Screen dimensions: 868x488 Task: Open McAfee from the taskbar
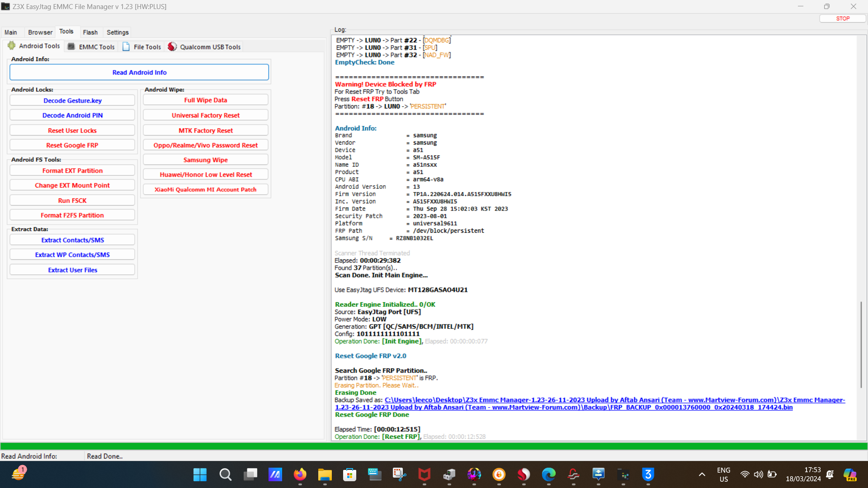coord(424,474)
